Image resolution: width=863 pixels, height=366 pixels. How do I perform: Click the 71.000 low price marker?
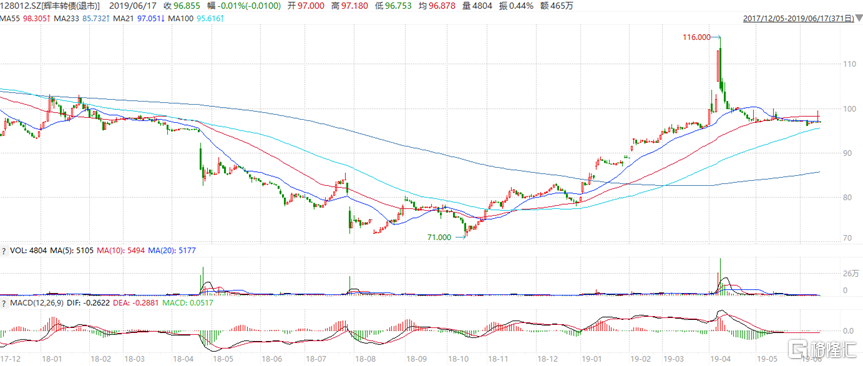439,237
